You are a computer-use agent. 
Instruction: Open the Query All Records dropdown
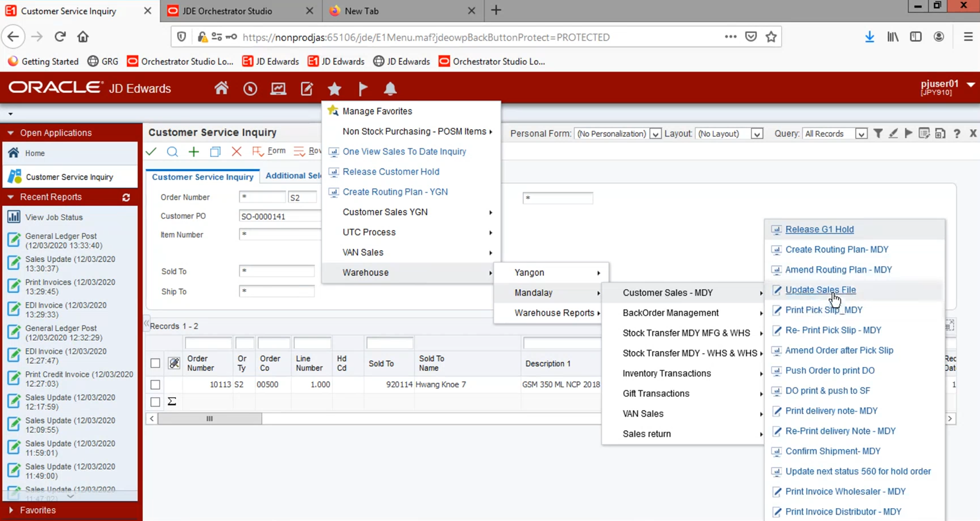click(861, 134)
